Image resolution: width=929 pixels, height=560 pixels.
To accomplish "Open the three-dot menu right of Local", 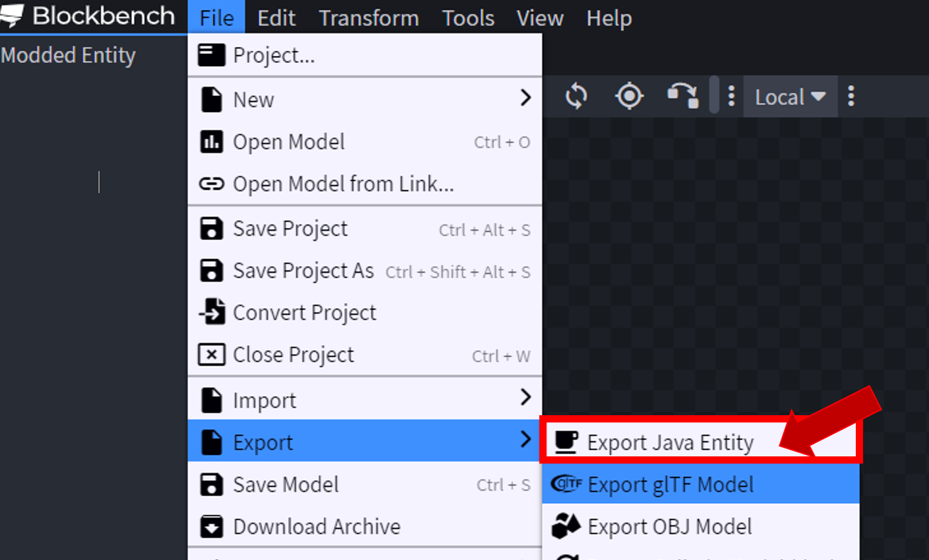I will (852, 97).
